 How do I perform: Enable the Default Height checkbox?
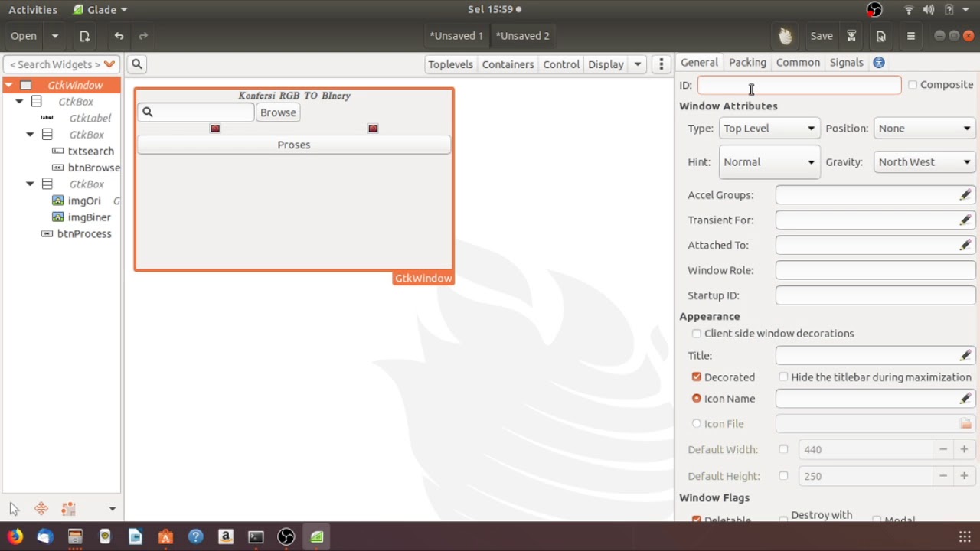click(x=783, y=476)
